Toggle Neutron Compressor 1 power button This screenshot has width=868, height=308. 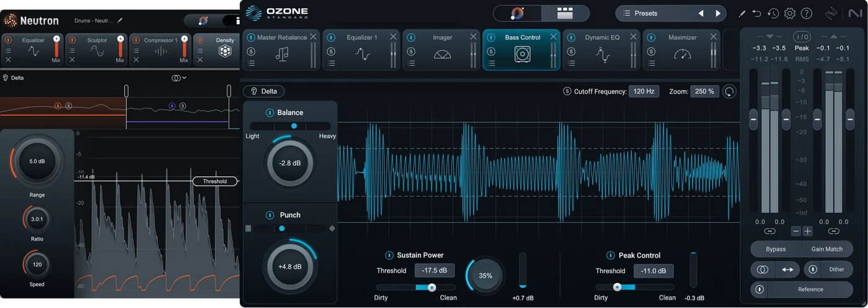point(136,40)
